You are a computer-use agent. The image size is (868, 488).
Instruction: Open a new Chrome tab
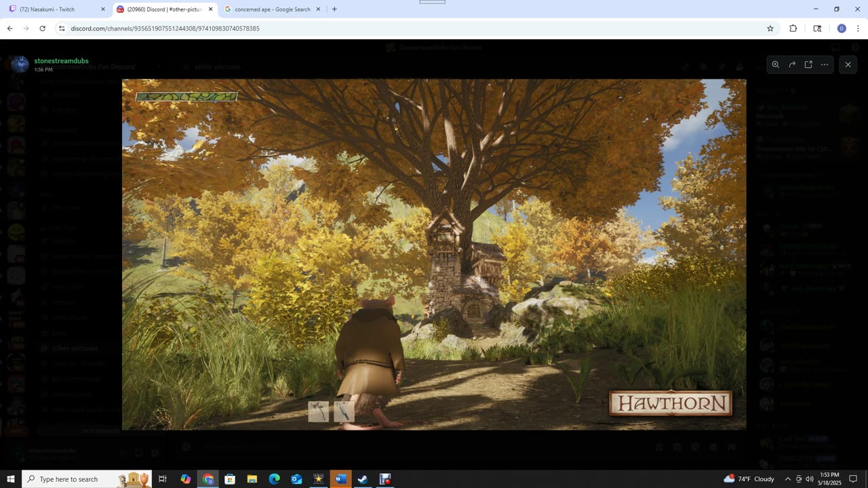point(334,9)
